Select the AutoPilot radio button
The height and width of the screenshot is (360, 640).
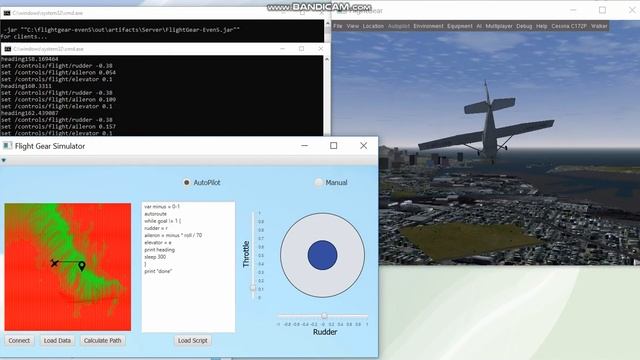point(187,182)
